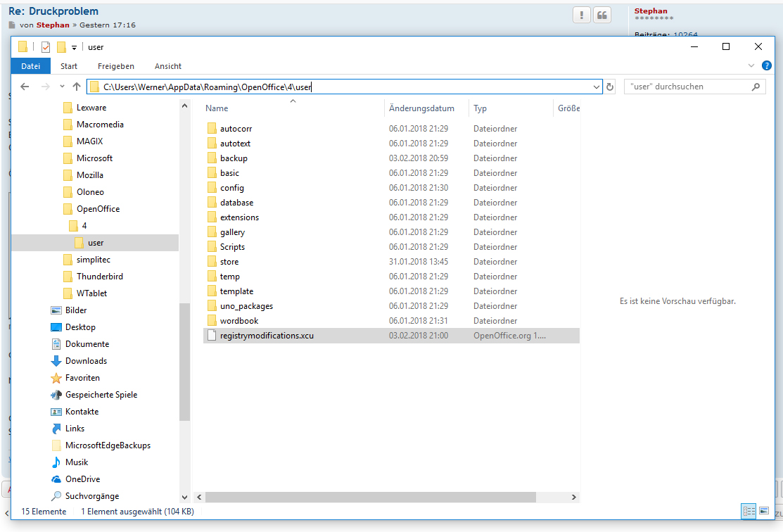This screenshot has height=532, width=783.
Task: Open the quick access toolbar dropdown
Action: click(74, 47)
